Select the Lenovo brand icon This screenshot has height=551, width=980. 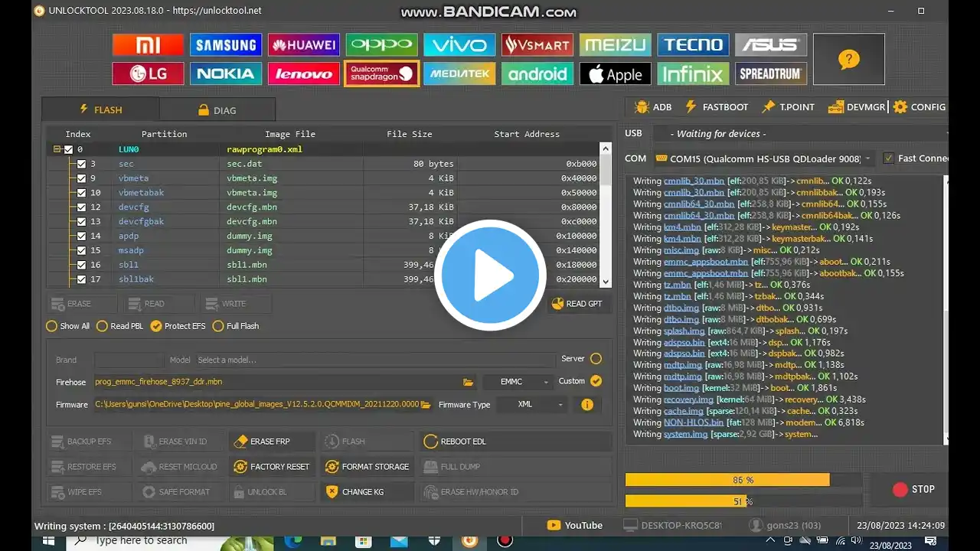pos(304,73)
